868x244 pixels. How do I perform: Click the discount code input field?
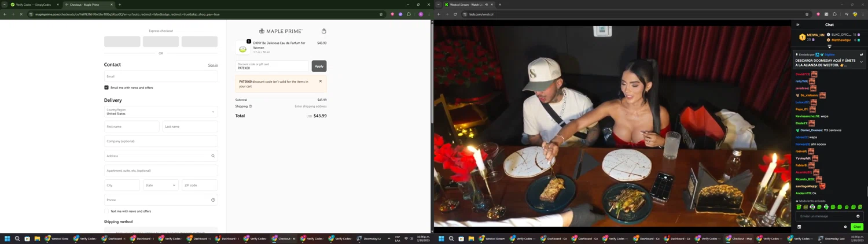click(x=273, y=66)
